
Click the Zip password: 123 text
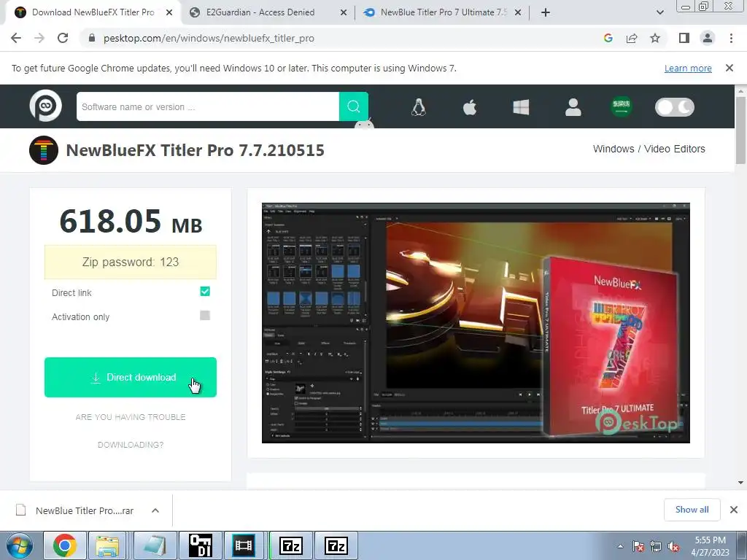(x=131, y=262)
